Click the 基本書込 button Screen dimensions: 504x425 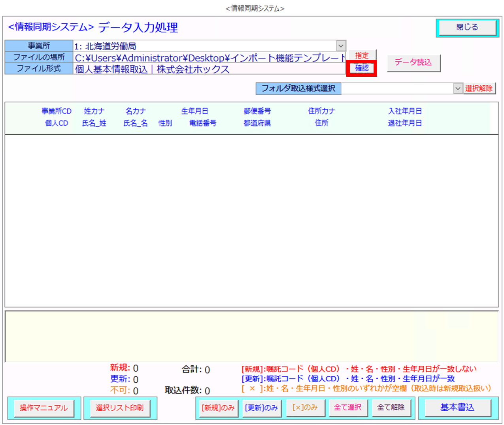point(457,408)
